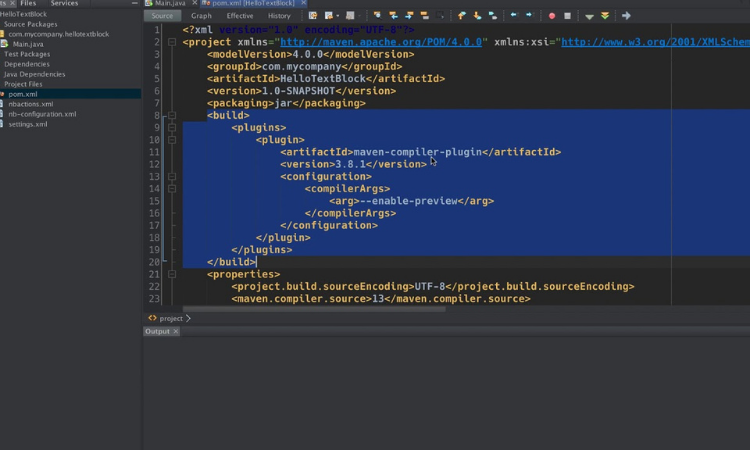Click the greyed navigate Forward icon

coord(350,16)
